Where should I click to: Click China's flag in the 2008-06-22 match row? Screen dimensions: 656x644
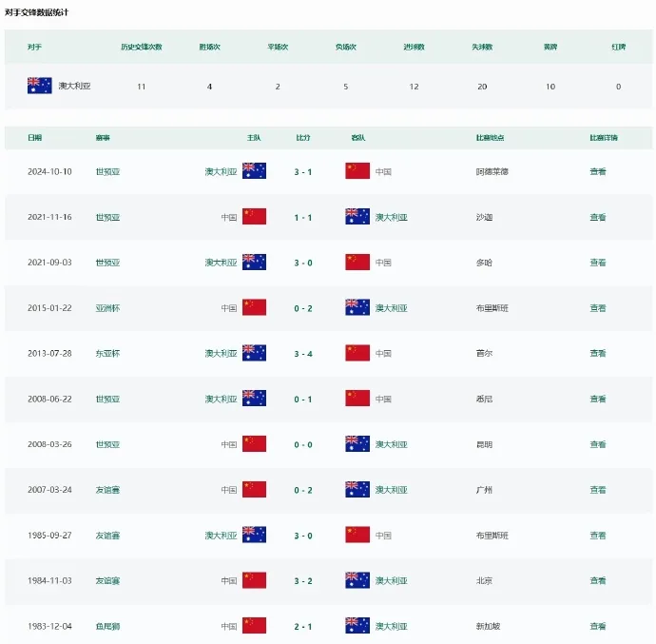click(357, 399)
